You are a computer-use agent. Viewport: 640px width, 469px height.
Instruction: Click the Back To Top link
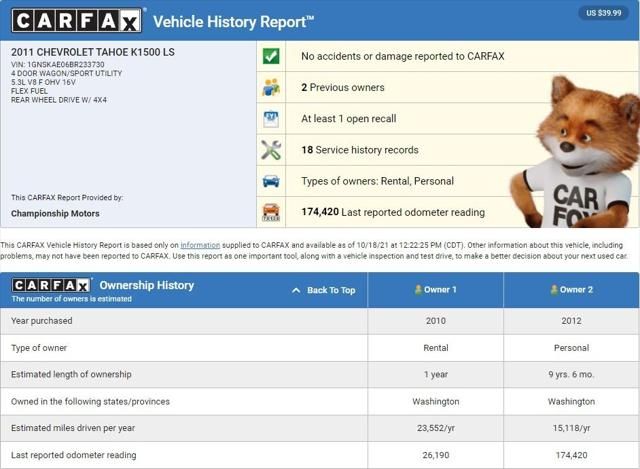click(323, 290)
